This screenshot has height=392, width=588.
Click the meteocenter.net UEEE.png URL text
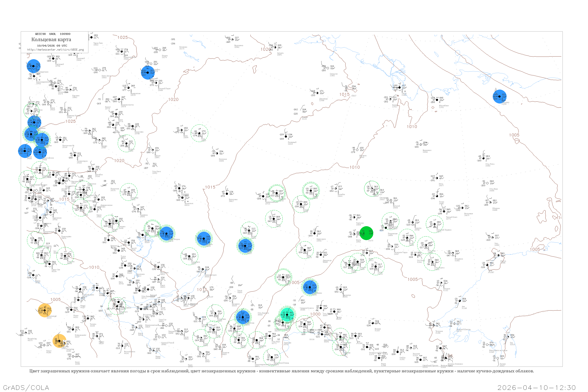(55, 50)
